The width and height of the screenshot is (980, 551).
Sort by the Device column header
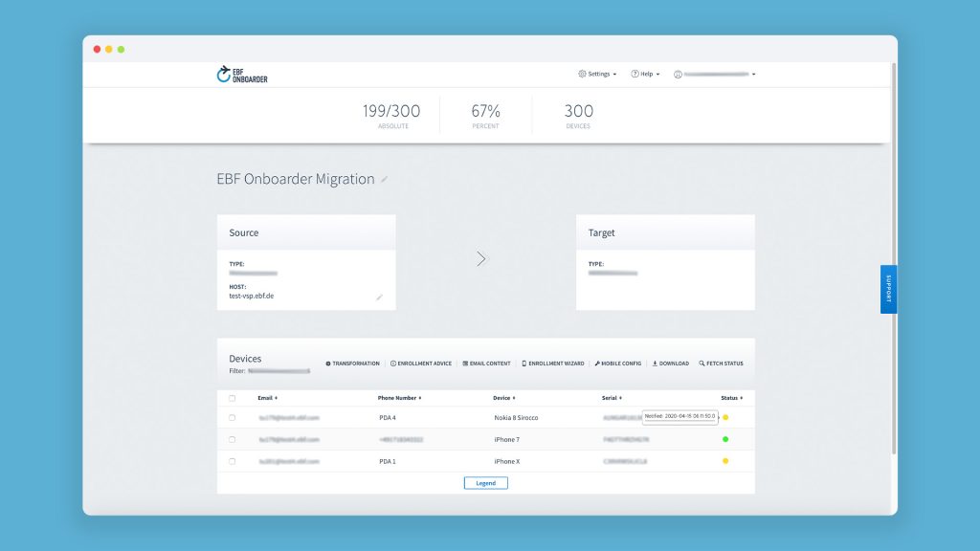coord(503,398)
